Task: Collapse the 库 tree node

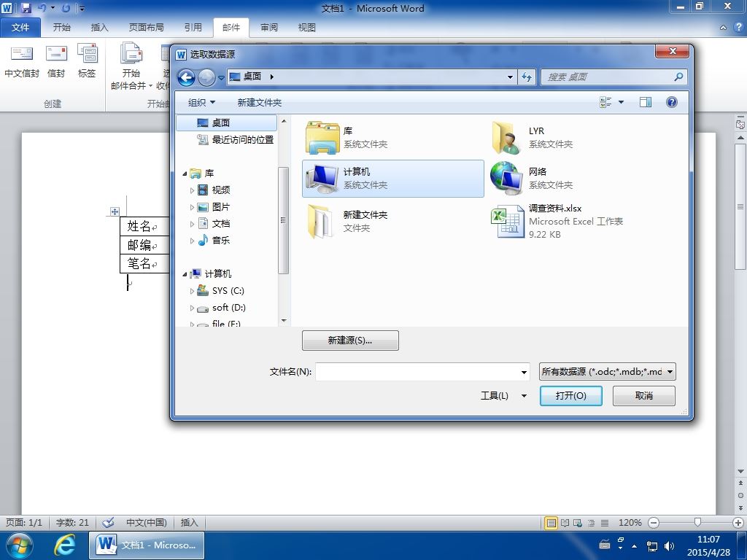Action: click(185, 174)
